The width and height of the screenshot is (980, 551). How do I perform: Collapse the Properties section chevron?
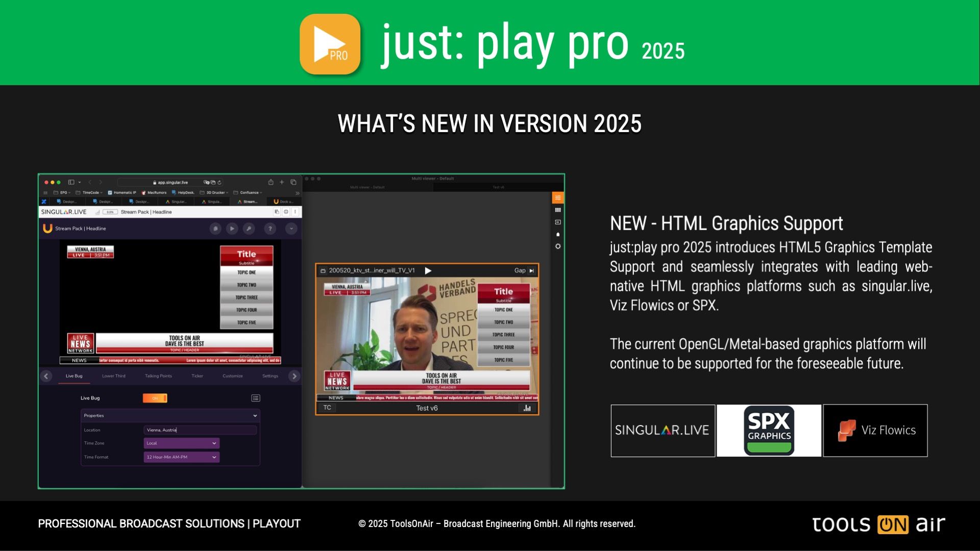point(255,416)
